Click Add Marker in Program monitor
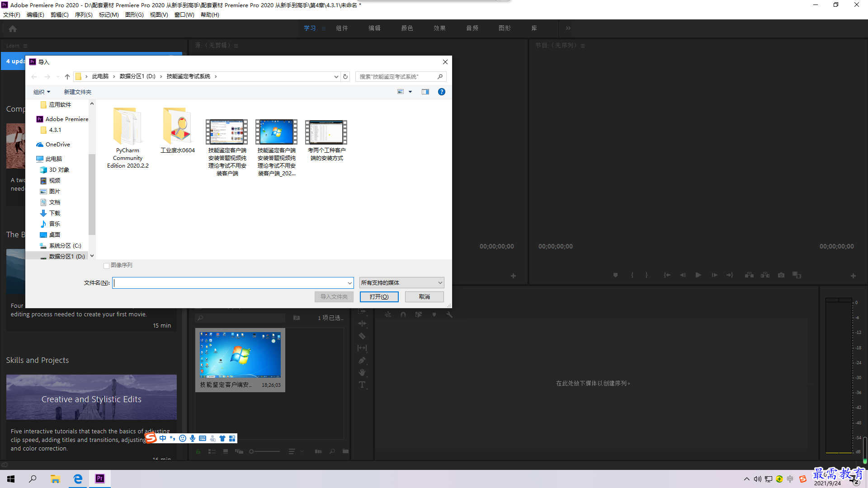 click(x=615, y=275)
